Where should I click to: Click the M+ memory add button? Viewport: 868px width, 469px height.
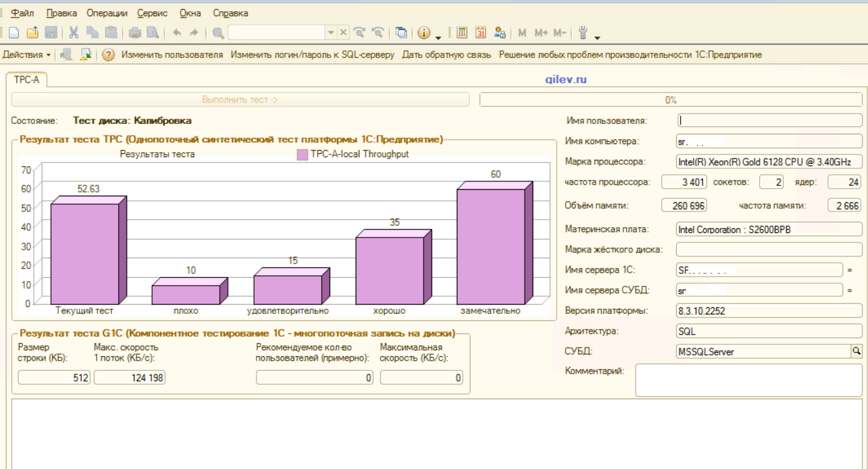pyautogui.click(x=542, y=32)
